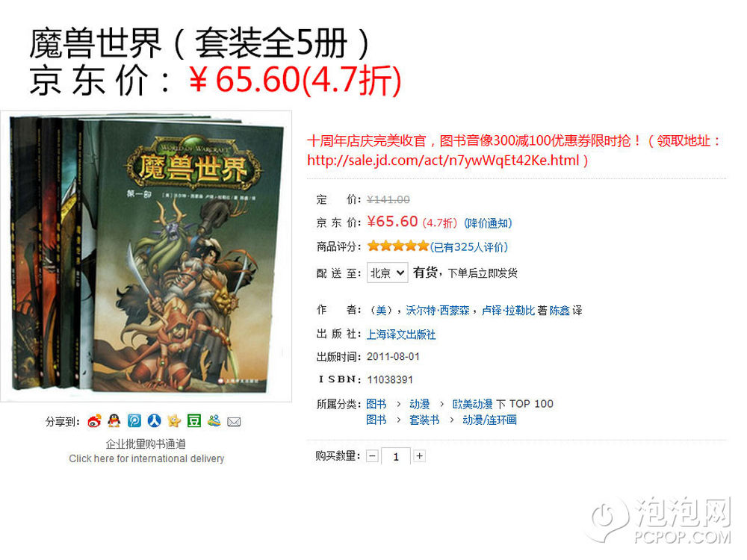View the 325 customer reviews link
Screen dimensions: 747x560
point(469,247)
